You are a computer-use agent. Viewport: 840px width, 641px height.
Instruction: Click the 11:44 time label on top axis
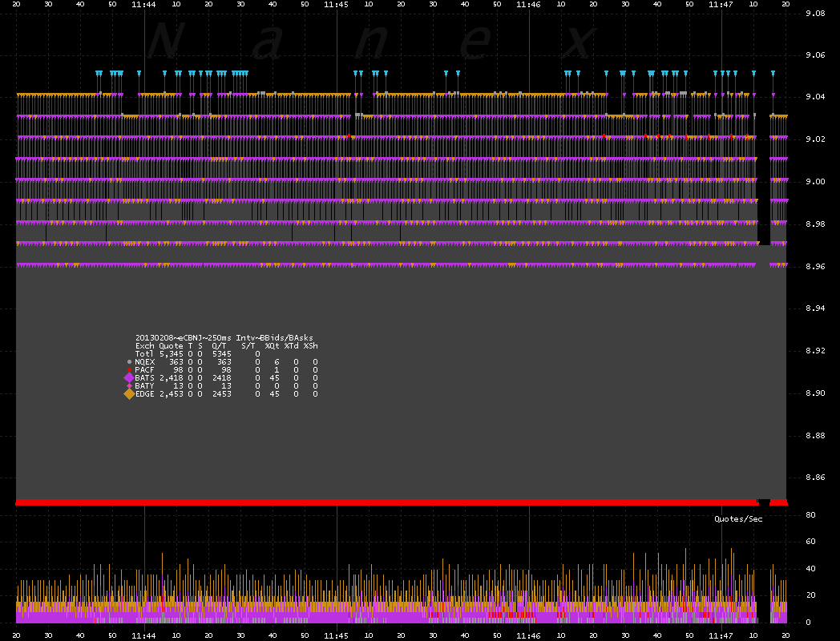click(x=143, y=4)
